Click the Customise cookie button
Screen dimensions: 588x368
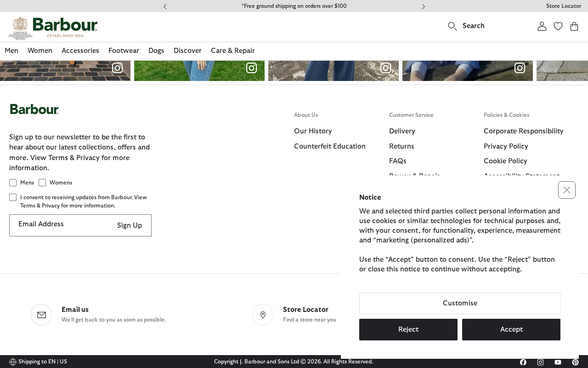460,303
